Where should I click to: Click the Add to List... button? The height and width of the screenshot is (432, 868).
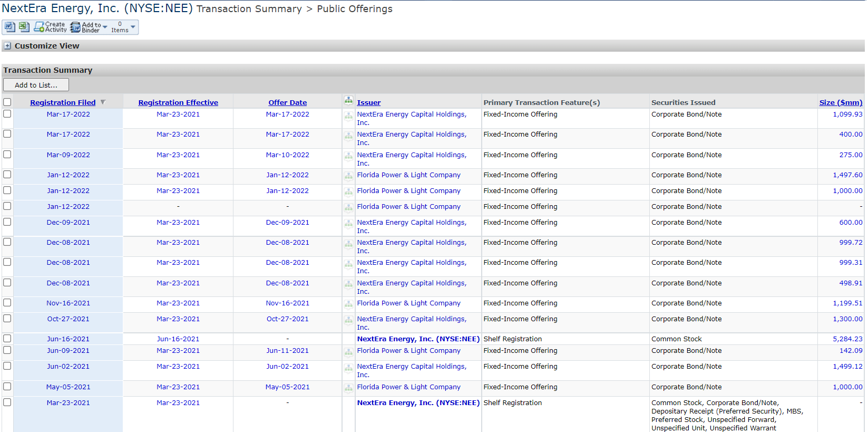(36, 85)
